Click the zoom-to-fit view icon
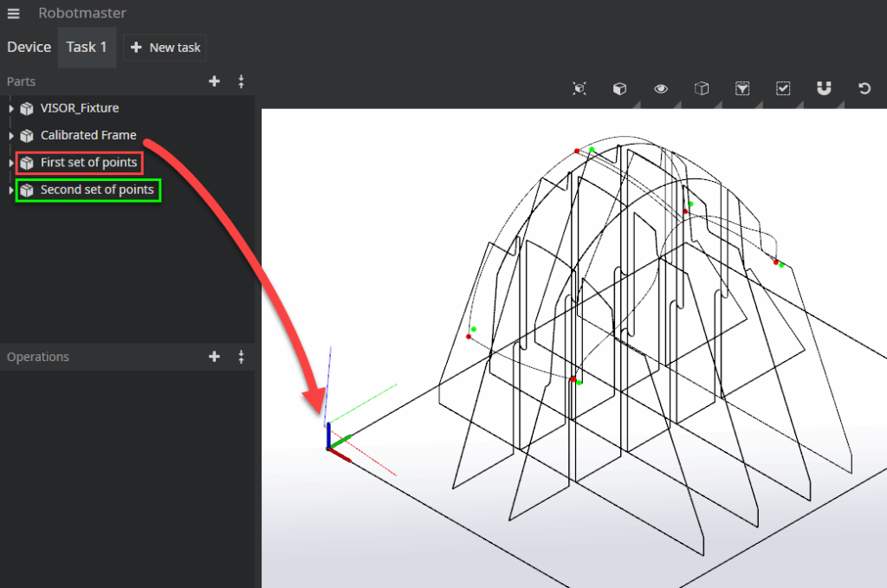This screenshot has width=887, height=588. pyautogui.click(x=579, y=88)
